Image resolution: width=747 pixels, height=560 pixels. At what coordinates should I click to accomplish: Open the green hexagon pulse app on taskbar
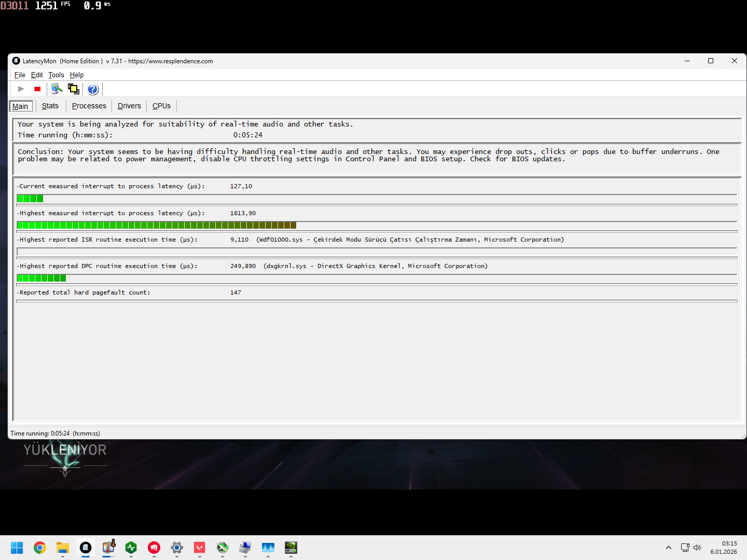[131, 548]
